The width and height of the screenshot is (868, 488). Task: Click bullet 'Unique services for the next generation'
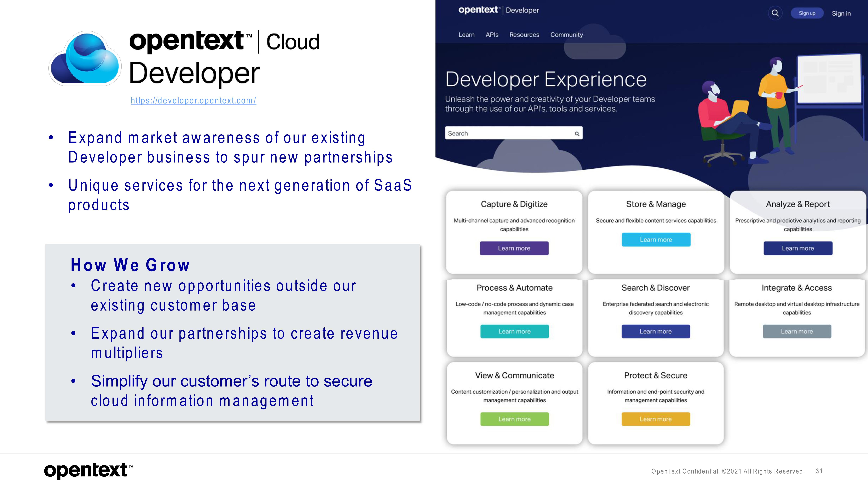(x=240, y=195)
